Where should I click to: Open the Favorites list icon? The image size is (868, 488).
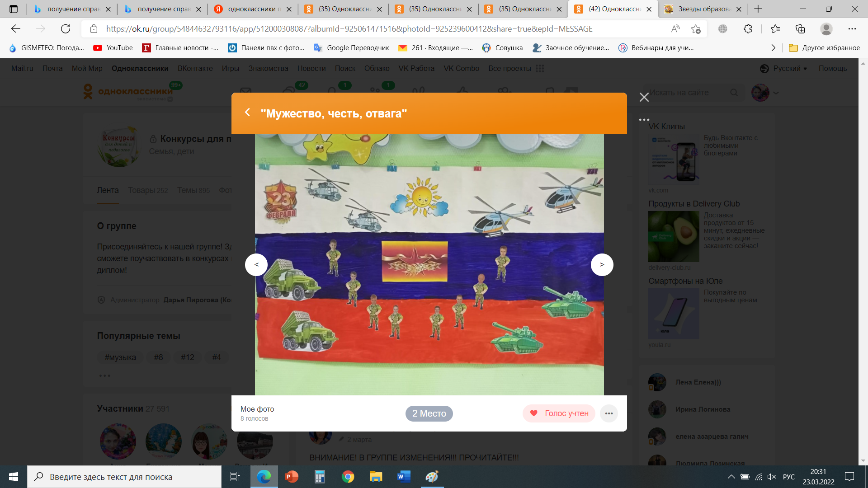(775, 29)
